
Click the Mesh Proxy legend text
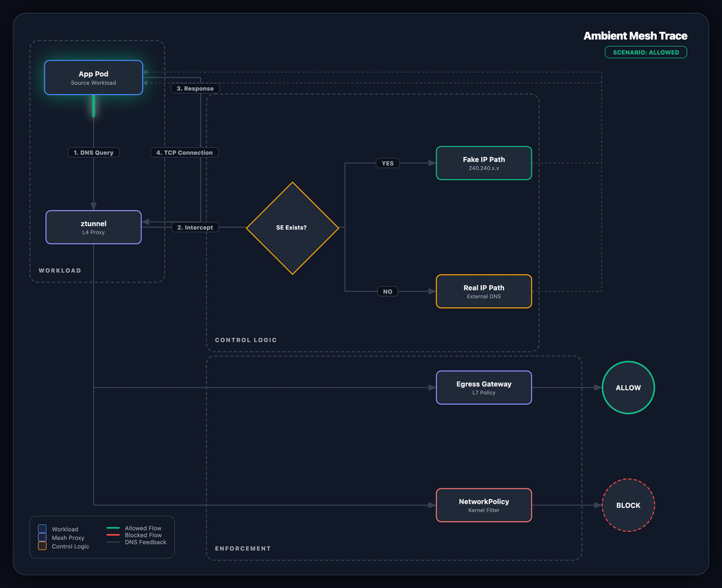[x=68, y=538]
